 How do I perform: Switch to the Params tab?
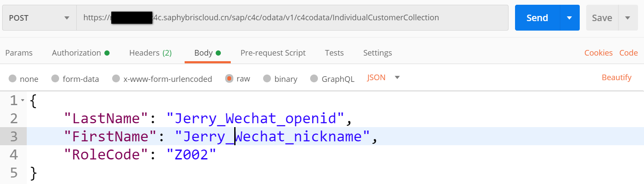click(x=19, y=53)
